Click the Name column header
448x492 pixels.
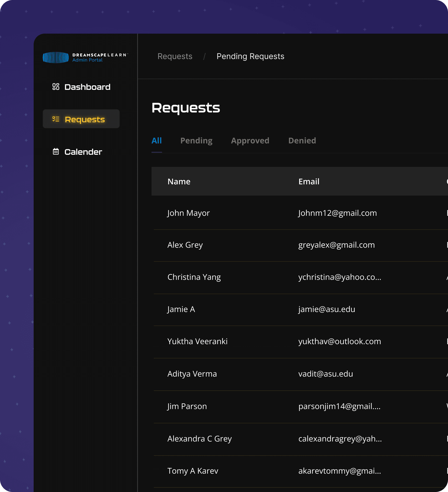coord(179,181)
